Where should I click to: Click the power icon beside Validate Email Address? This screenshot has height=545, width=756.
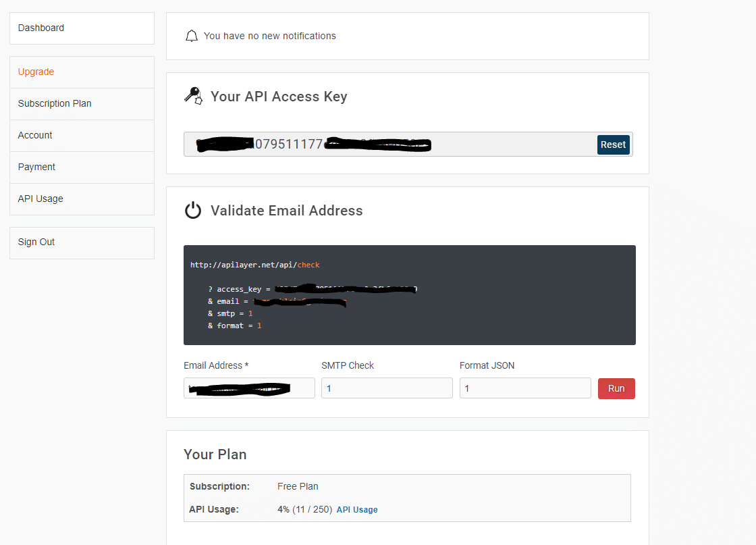[193, 210]
